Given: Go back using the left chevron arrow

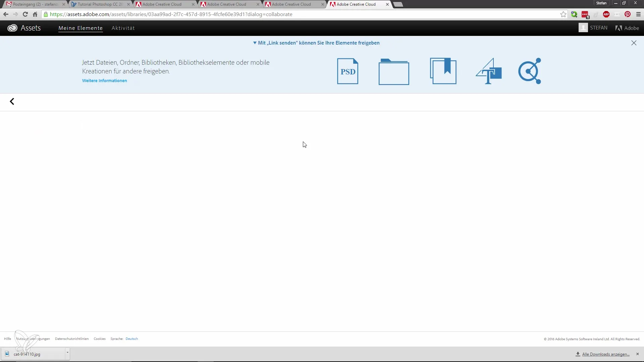Looking at the screenshot, I should (12, 102).
